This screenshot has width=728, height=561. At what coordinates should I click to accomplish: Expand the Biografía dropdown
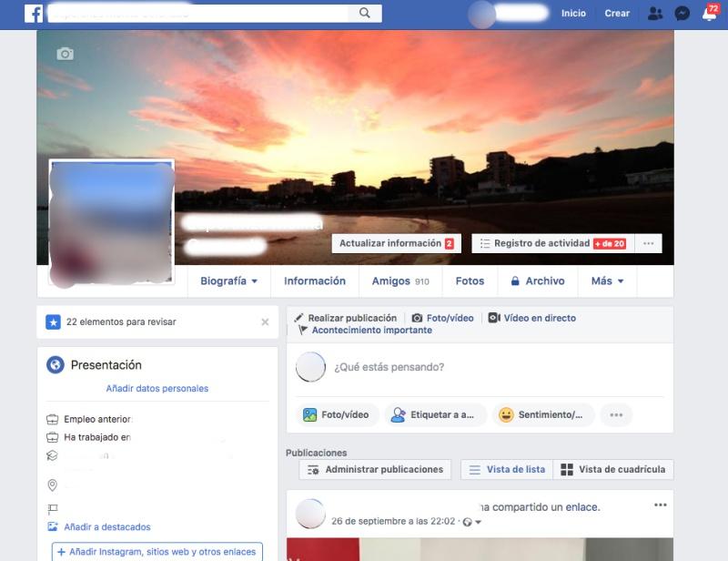point(228,281)
